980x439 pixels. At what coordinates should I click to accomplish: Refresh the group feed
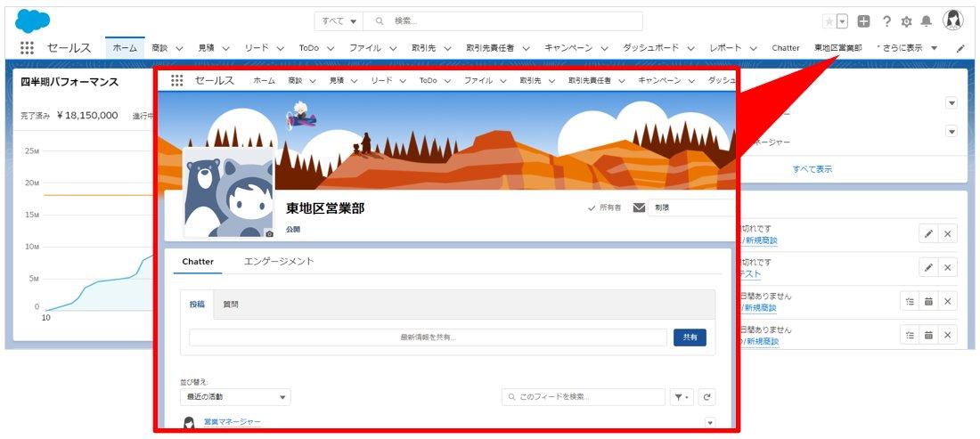(x=706, y=397)
